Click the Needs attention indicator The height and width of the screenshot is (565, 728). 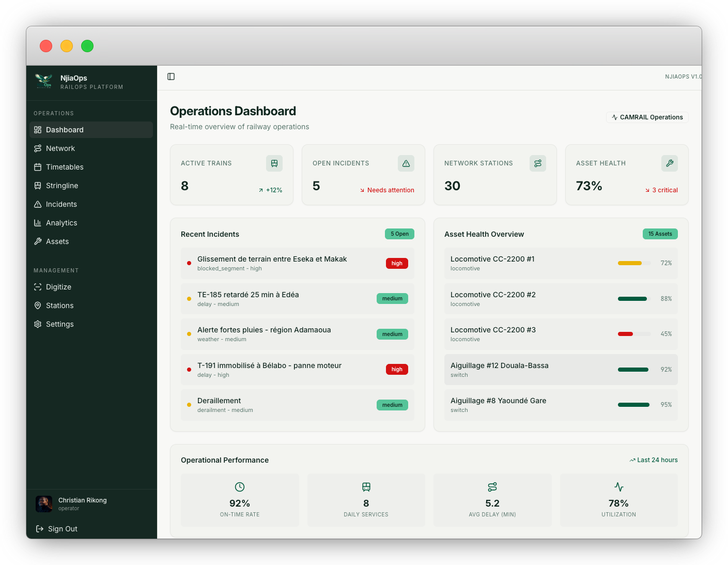click(387, 190)
